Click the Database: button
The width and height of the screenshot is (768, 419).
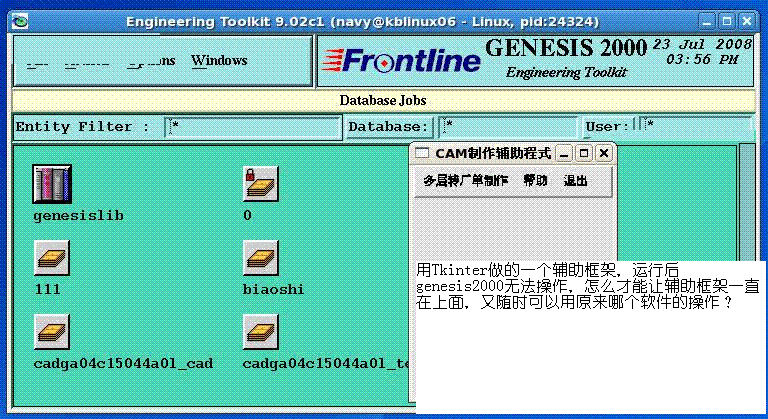[388, 127]
